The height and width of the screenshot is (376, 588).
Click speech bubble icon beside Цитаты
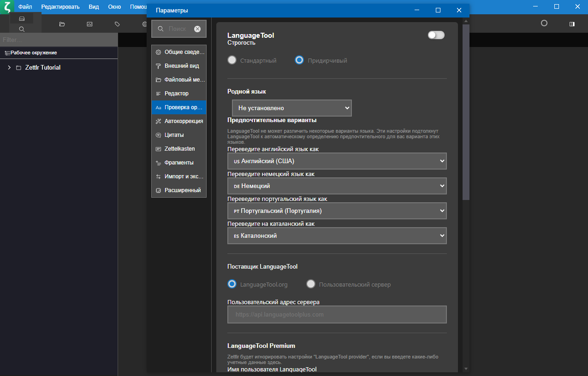click(x=158, y=135)
